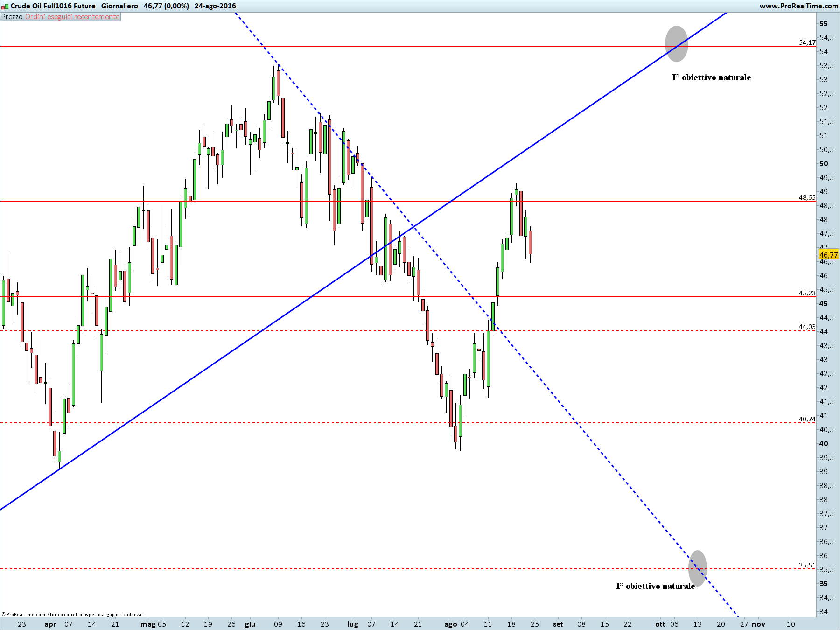Click upper 'I° obiettivo naturale' annotation
840x630 pixels.
tap(712, 77)
